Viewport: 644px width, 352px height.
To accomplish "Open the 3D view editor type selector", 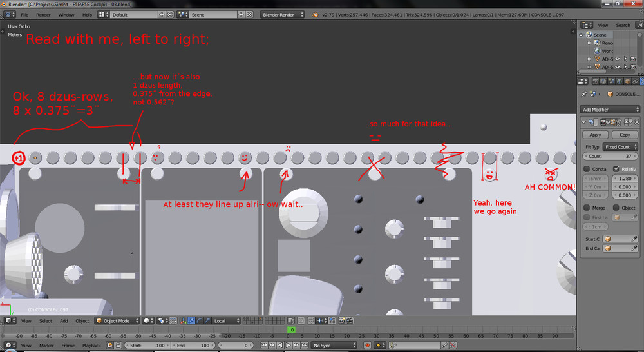I will point(10,321).
